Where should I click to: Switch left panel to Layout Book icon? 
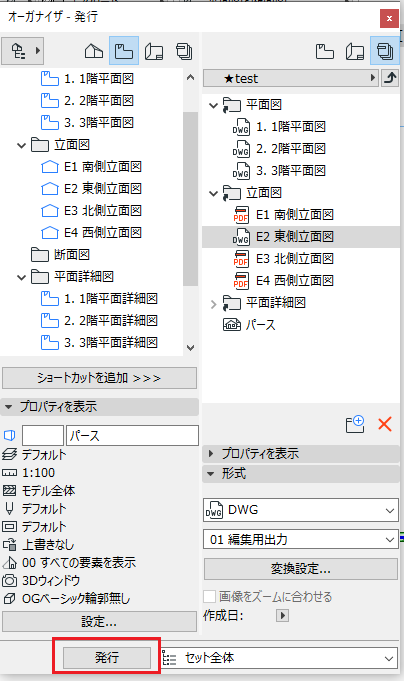(x=154, y=51)
